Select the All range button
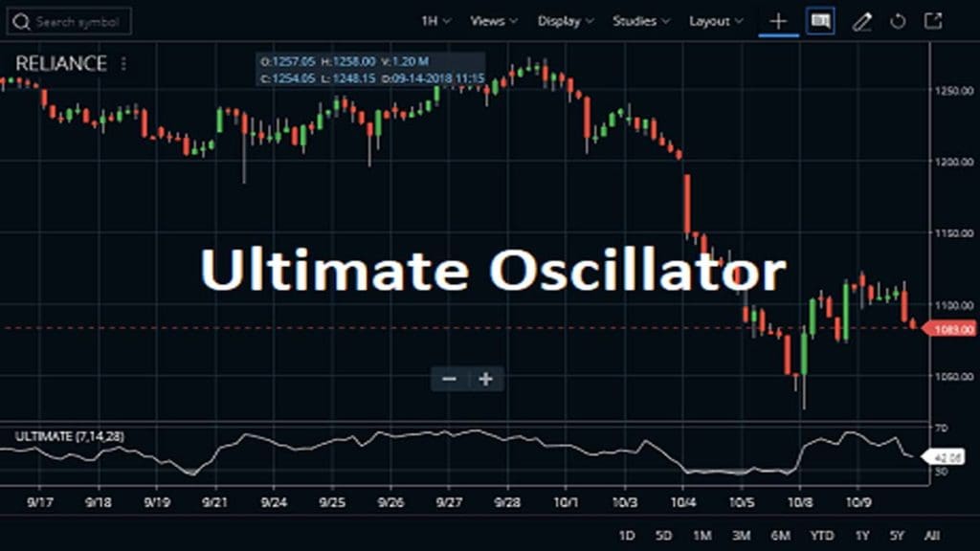The height and width of the screenshot is (551, 980). point(932,536)
